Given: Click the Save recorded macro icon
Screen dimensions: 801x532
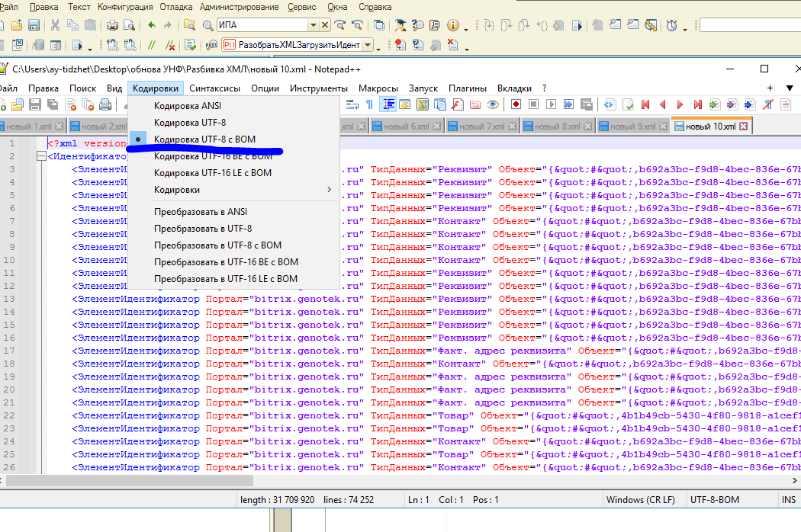Looking at the screenshot, I should coord(587,104).
